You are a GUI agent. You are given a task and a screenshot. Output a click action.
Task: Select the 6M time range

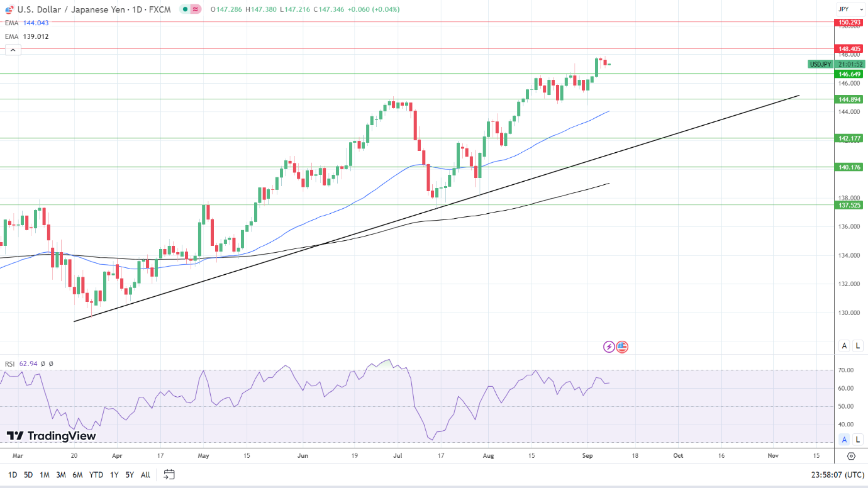(x=77, y=475)
